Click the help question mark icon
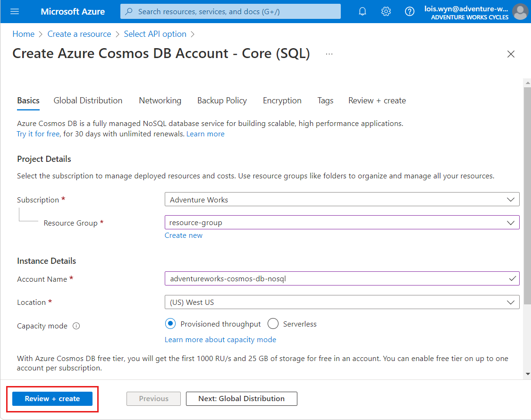The height and width of the screenshot is (420, 531). (x=410, y=11)
